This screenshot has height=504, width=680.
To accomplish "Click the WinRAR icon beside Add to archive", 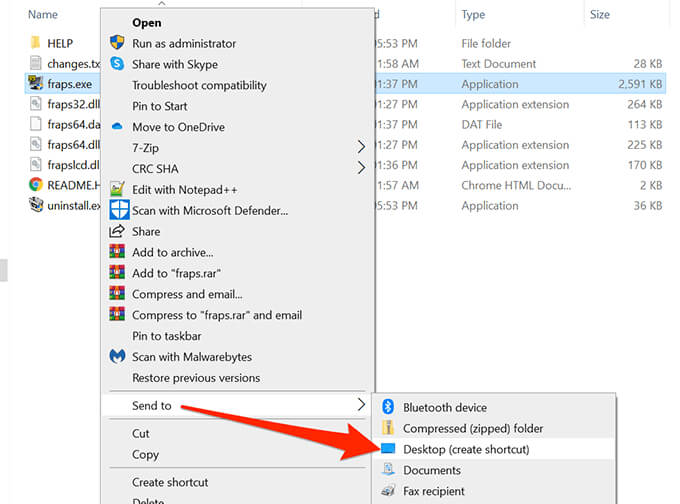I will pyautogui.click(x=117, y=252).
